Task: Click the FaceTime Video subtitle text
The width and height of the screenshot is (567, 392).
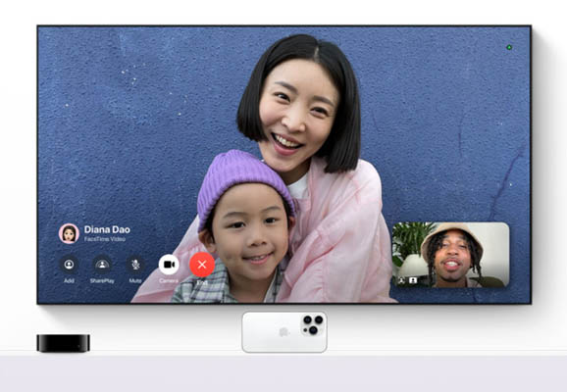Action: click(x=105, y=239)
